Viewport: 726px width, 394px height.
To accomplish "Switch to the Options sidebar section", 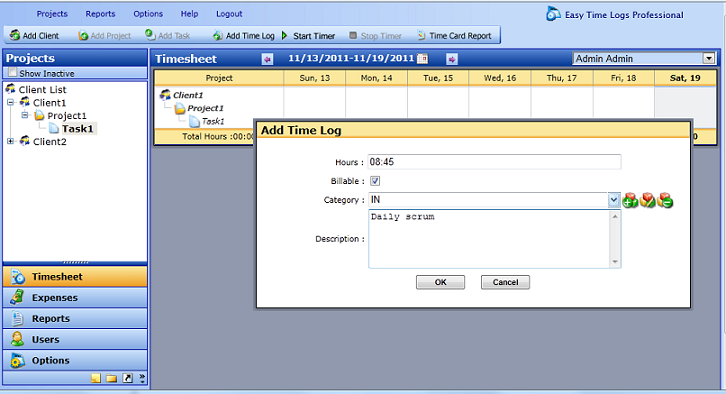I will pos(75,360).
